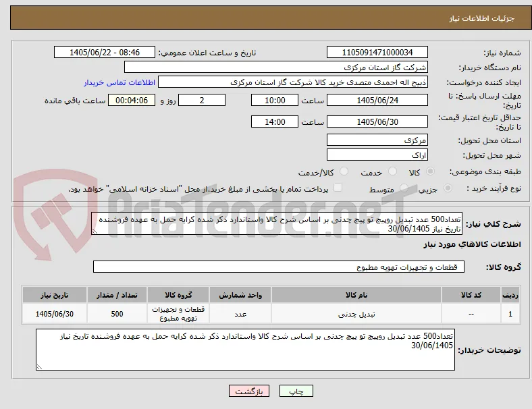Screen dimensions: 532x409
Task: Click the چاپ print button
Action: click(x=296, y=391)
